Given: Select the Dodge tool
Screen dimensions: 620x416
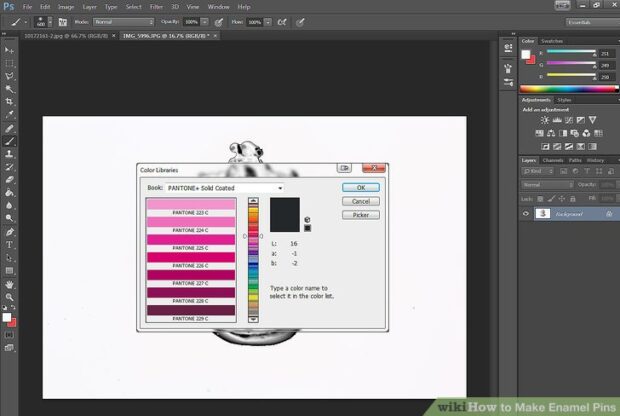Looking at the screenshot, I should point(9,218).
